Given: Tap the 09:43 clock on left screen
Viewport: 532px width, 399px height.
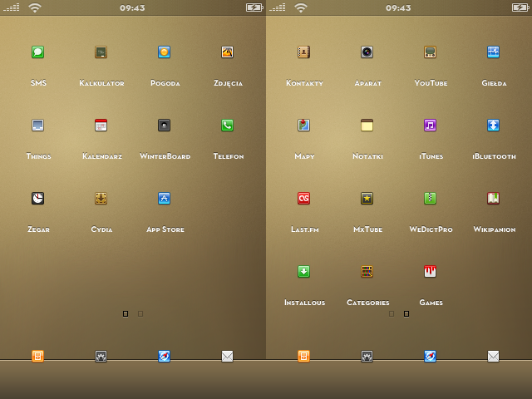Looking at the screenshot, I should tap(132, 7).
